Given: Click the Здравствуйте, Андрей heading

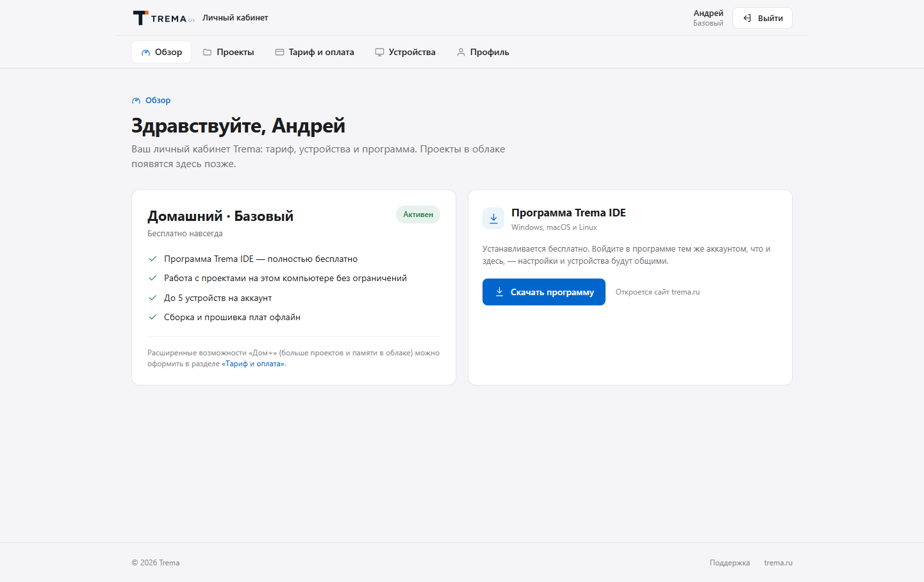Looking at the screenshot, I should [238, 125].
